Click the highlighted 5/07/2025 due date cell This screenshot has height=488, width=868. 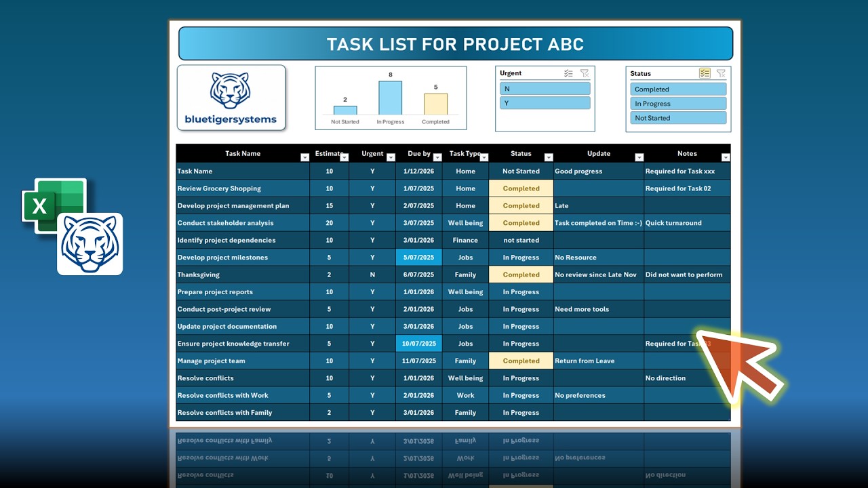(419, 258)
